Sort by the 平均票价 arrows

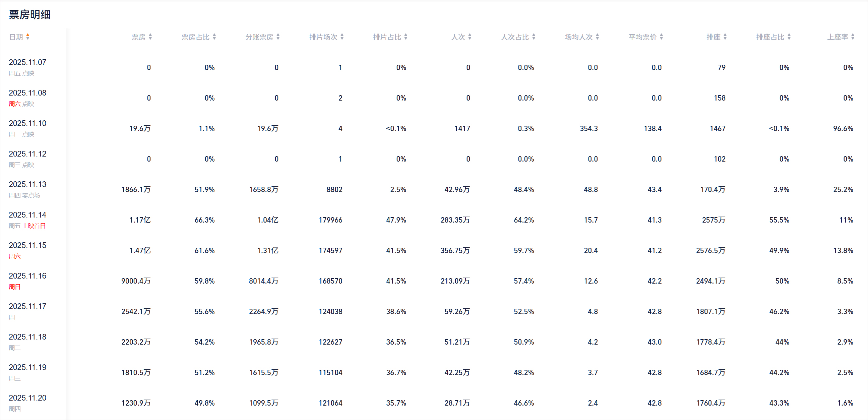[x=662, y=37]
